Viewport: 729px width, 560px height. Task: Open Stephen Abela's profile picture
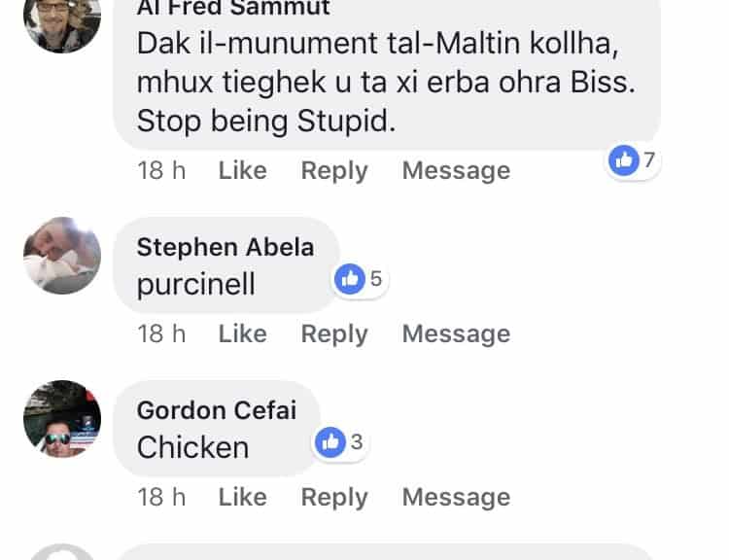pos(62,255)
